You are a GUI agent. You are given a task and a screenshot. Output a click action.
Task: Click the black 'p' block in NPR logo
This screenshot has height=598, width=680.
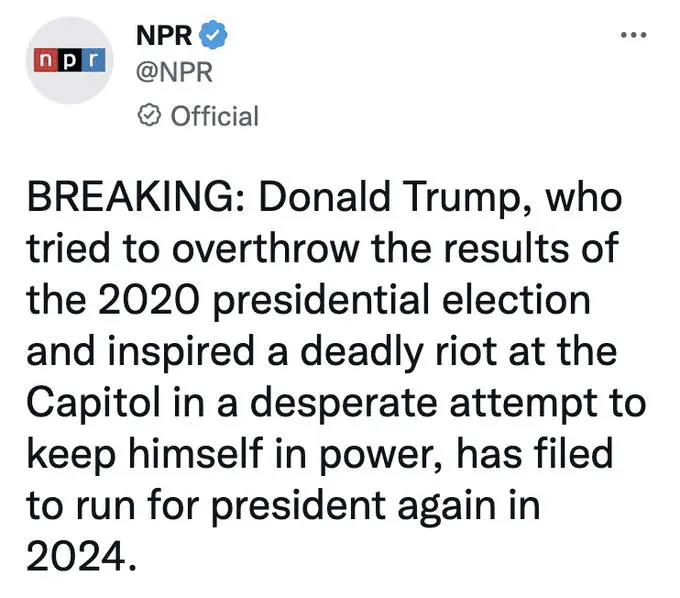click(x=67, y=59)
